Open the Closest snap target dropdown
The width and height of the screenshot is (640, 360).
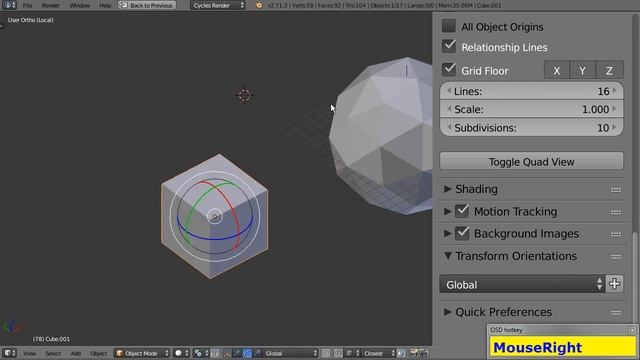(378, 353)
